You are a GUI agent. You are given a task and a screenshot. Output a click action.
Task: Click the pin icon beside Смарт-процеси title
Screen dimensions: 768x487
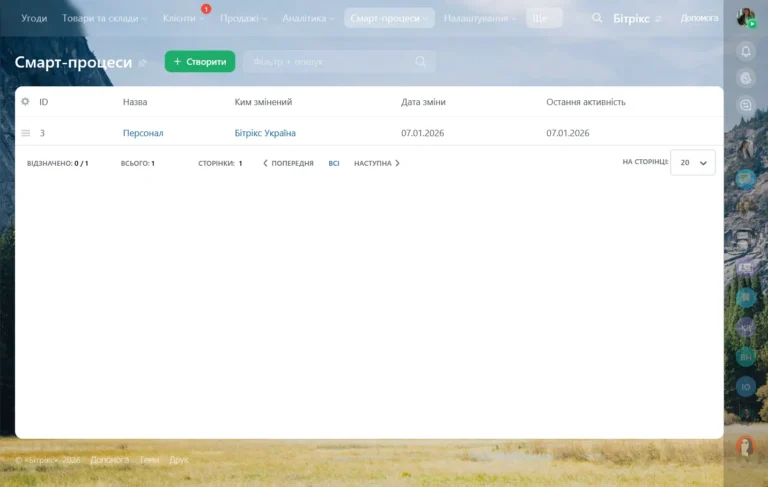coord(142,63)
